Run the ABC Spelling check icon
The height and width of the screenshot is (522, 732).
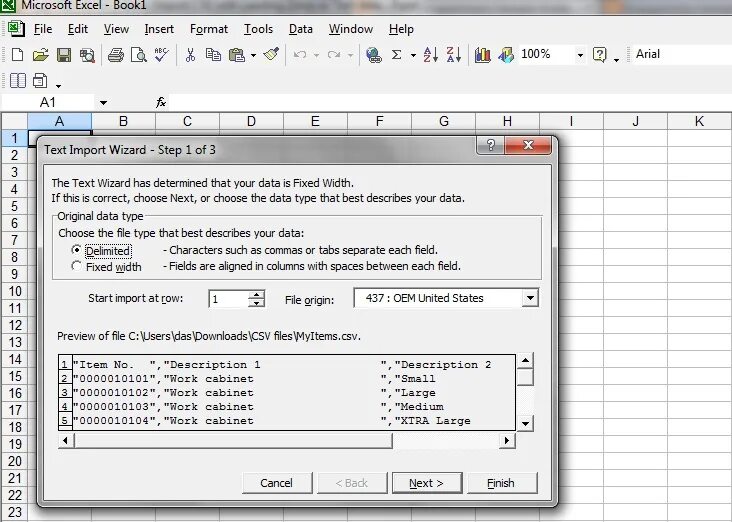(162, 55)
